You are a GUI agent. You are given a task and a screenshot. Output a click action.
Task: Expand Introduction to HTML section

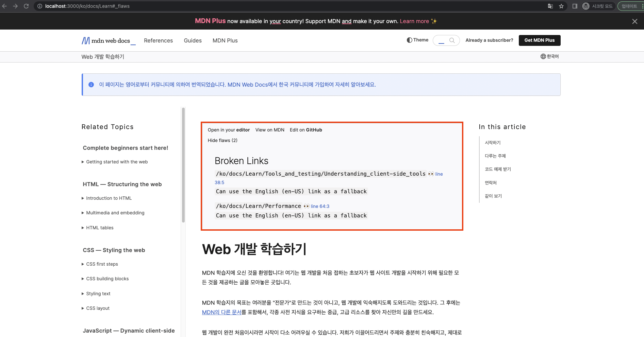106,198
